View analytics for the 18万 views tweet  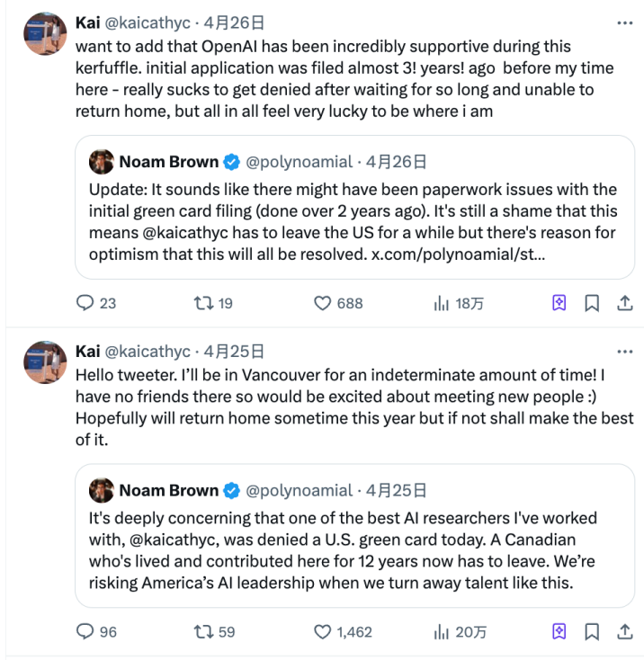(442, 304)
